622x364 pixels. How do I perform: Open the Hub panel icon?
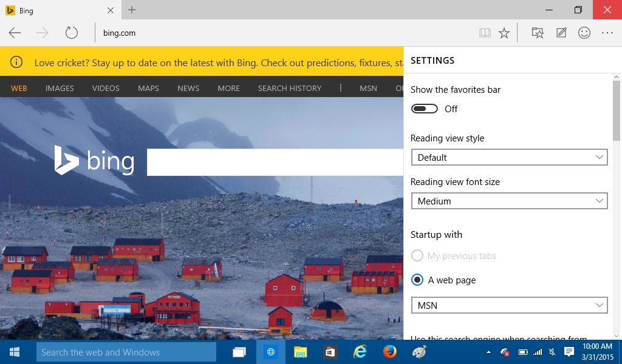click(538, 33)
